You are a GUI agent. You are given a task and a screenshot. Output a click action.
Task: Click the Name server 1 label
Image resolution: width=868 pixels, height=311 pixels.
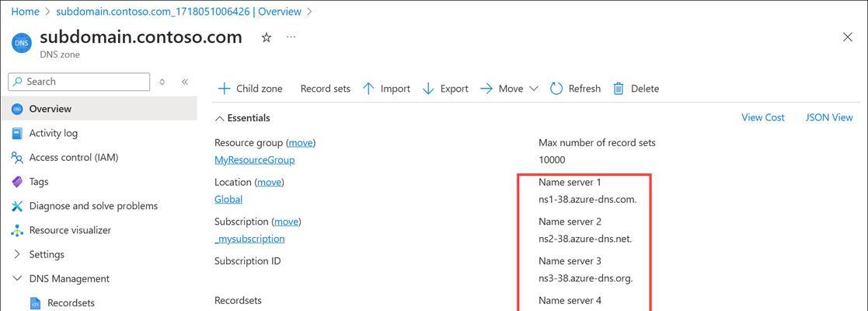tap(570, 182)
